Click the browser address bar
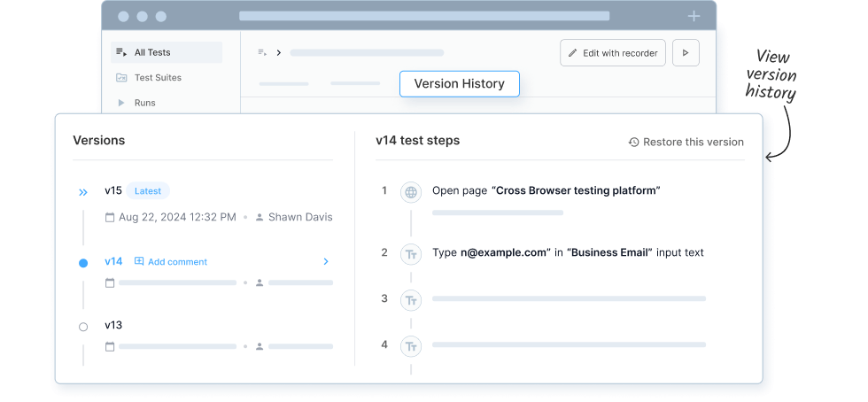The width and height of the screenshot is (868, 402). click(x=424, y=16)
